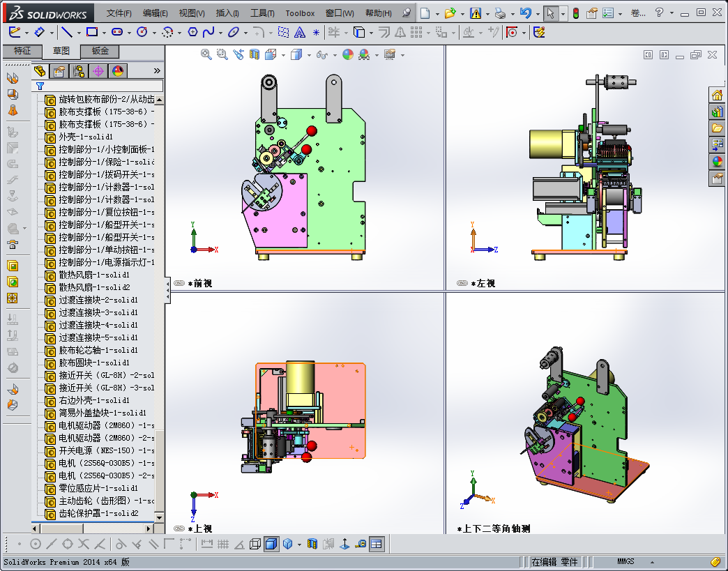This screenshot has width=728, height=571.
Task: Click the Measure tape icon in bottom toolbar
Action: pyautogui.click(x=360, y=544)
